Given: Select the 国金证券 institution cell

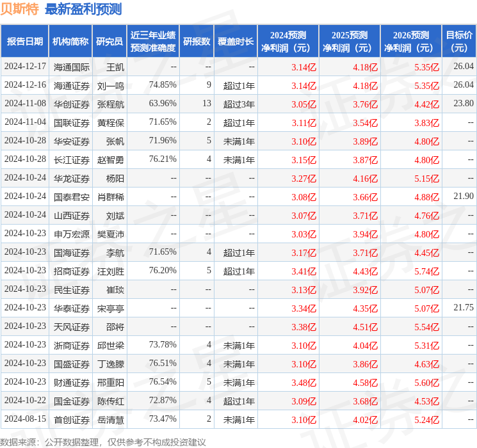Looking at the screenshot, I should coord(72,401).
